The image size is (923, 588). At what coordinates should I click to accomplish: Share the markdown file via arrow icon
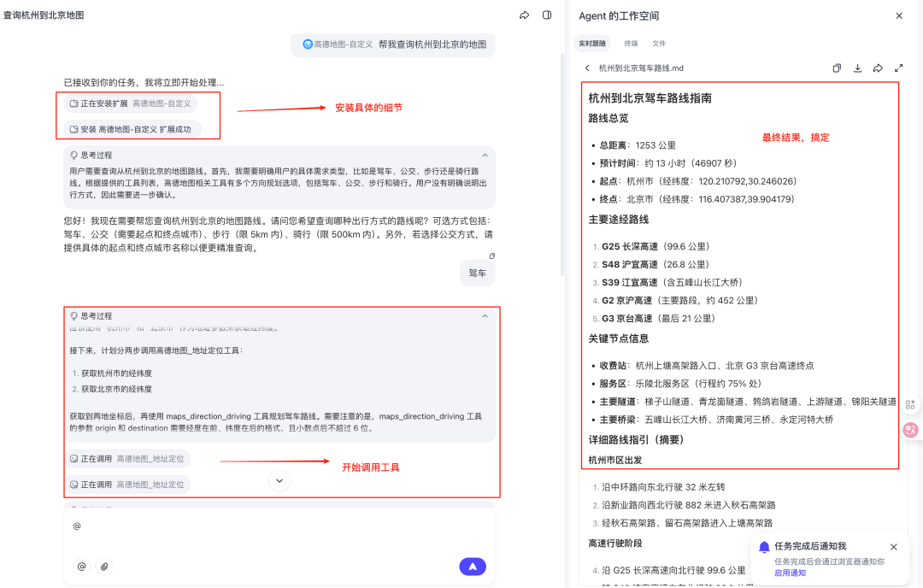pos(878,68)
